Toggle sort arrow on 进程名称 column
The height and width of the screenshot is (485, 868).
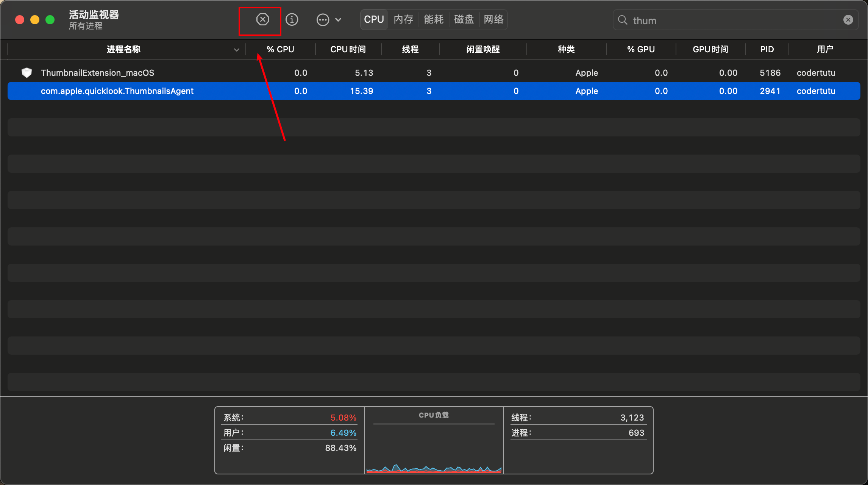pos(236,50)
